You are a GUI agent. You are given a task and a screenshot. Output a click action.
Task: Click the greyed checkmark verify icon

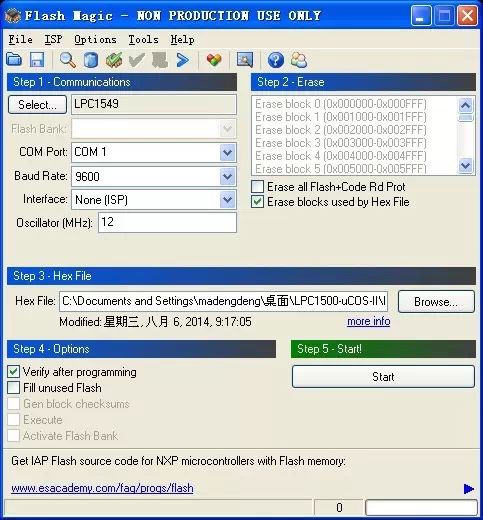point(137,60)
